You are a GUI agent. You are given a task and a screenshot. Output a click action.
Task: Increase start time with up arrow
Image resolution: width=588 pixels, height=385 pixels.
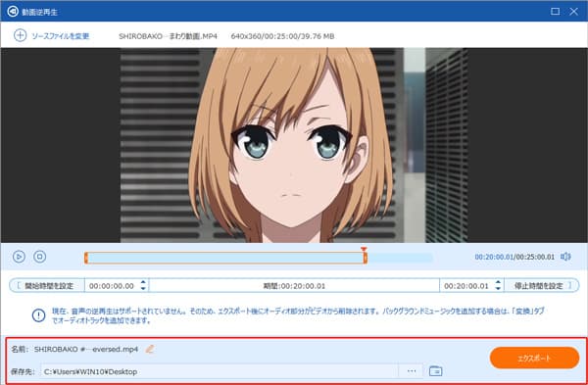click(x=143, y=282)
